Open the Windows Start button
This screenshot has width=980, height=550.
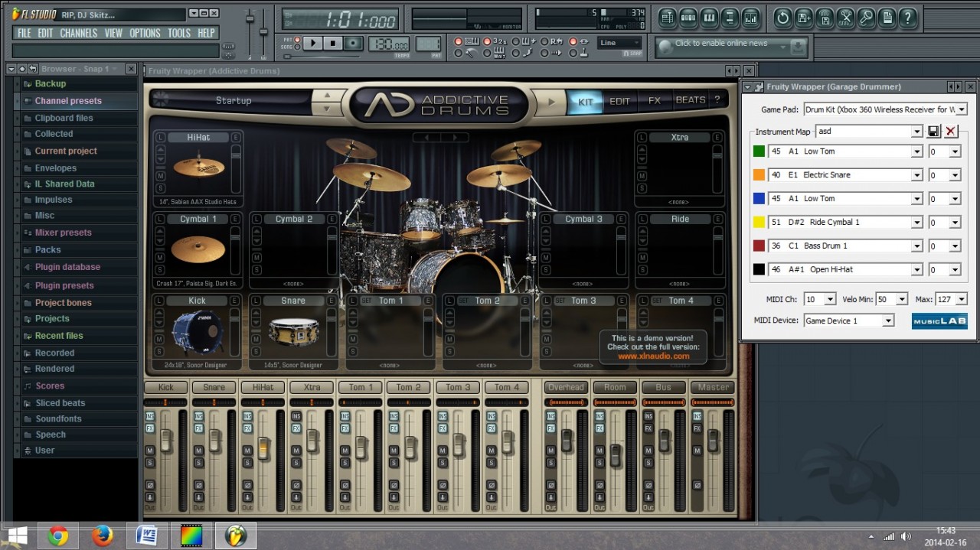[x=18, y=535]
